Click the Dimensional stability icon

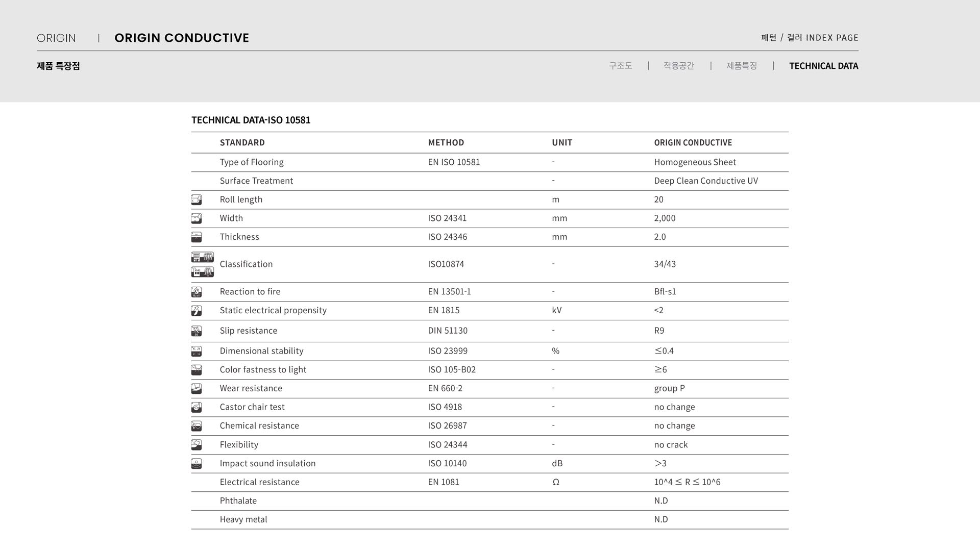coord(197,351)
